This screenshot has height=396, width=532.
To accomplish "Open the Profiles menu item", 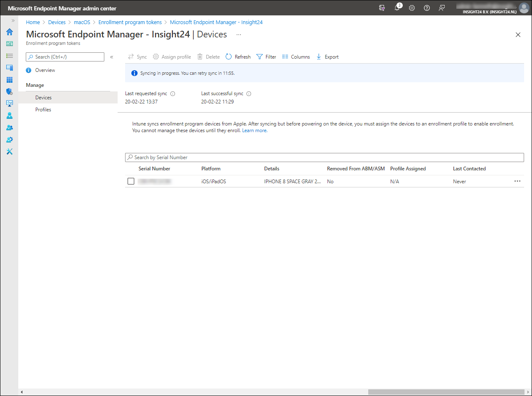I will pyautogui.click(x=43, y=110).
